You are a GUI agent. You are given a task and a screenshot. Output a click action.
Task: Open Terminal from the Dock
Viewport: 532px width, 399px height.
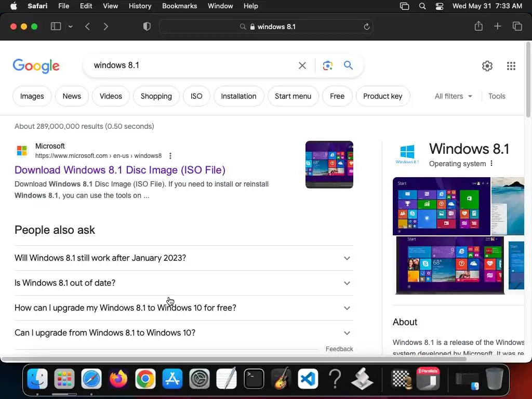pyautogui.click(x=254, y=379)
